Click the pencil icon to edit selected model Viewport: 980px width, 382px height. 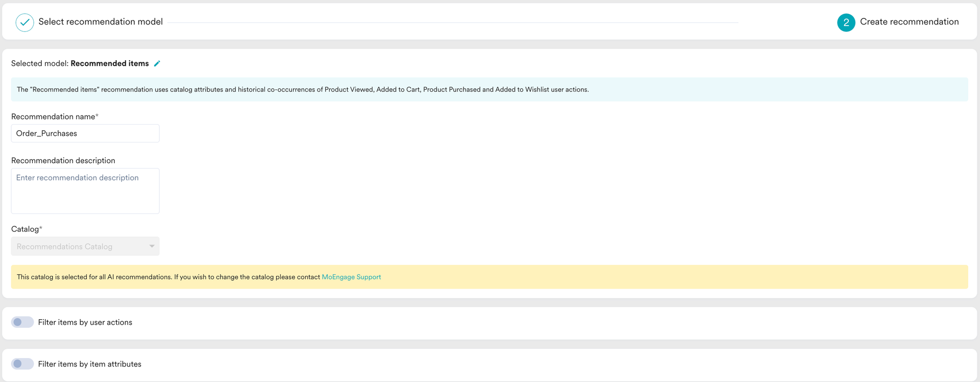click(x=157, y=63)
